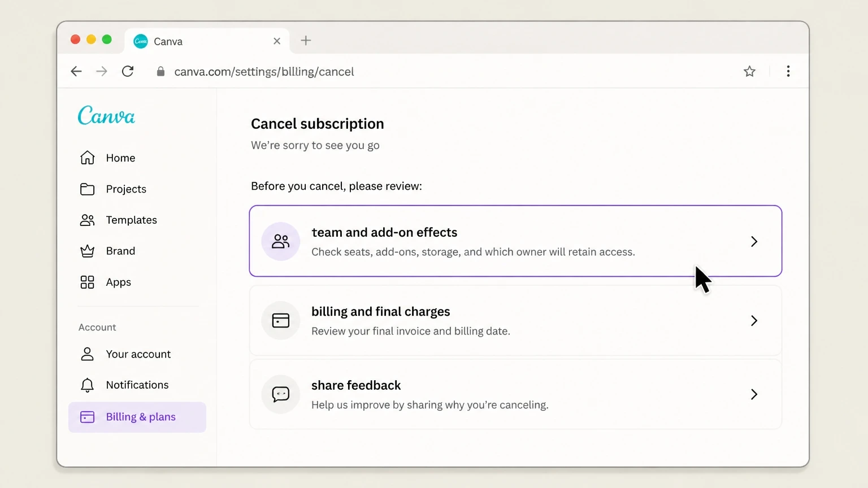The width and height of the screenshot is (868, 488).
Task: Click the lock icon in address bar
Action: pos(160,72)
